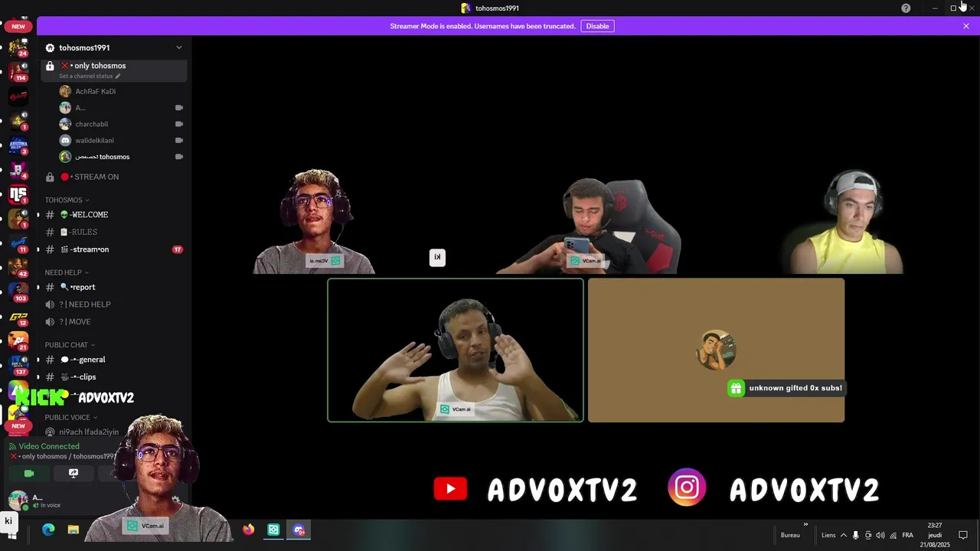Image resolution: width=980 pixels, height=551 pixels.
Task: Open the user profile avatar in voice panel
Action: click(18, 500)
